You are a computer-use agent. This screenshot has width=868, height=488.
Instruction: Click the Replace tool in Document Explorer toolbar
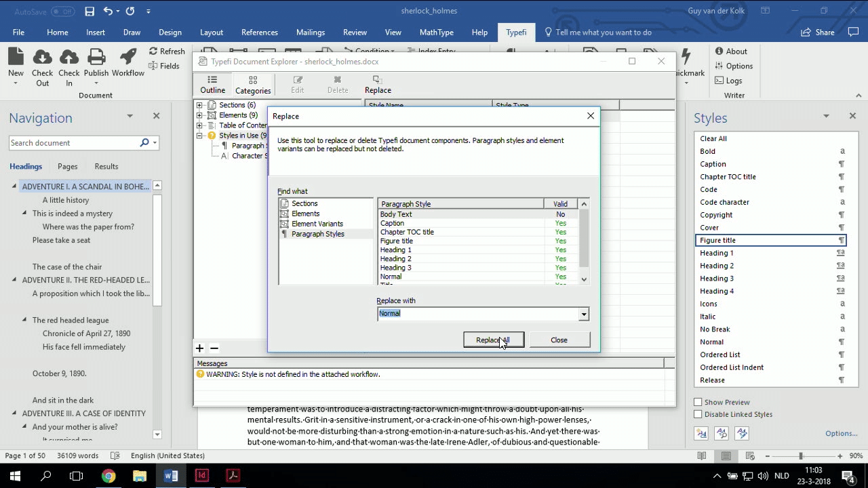(378, 85)
